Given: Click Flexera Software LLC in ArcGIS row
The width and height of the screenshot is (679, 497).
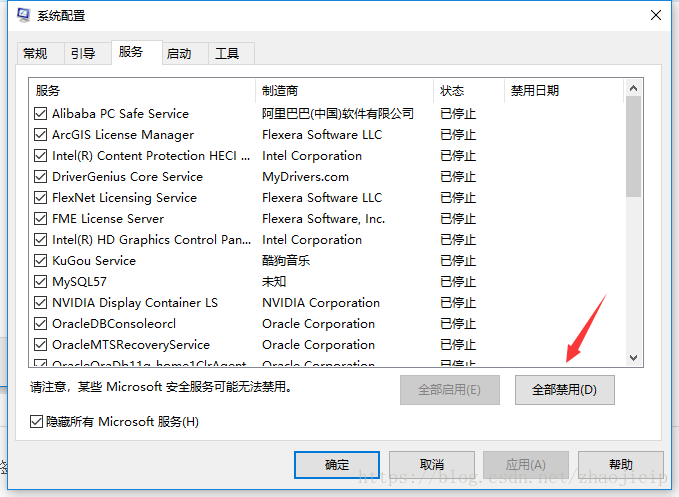Looking at the screenshot, I should coord(322,135).
